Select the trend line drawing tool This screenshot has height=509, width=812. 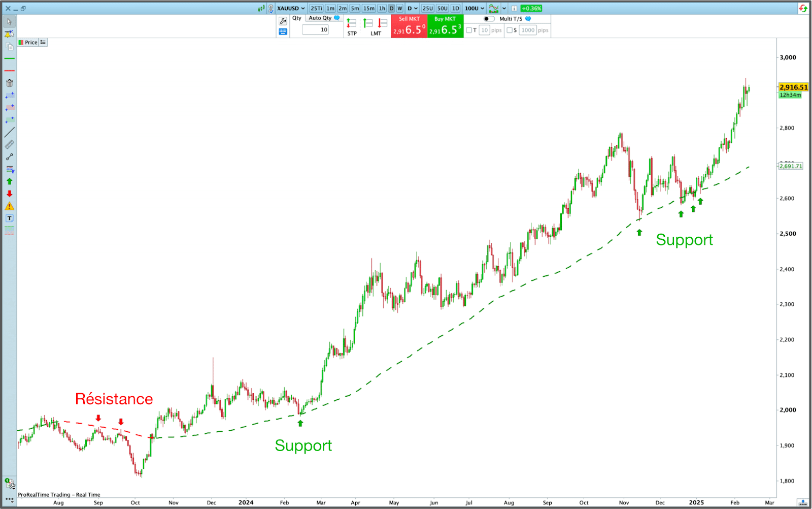(9, 132)
